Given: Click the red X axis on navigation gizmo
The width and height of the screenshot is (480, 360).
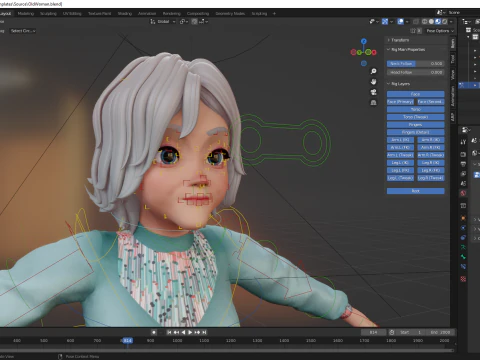Looking at the screenshot, I should [x=374, y=52].
